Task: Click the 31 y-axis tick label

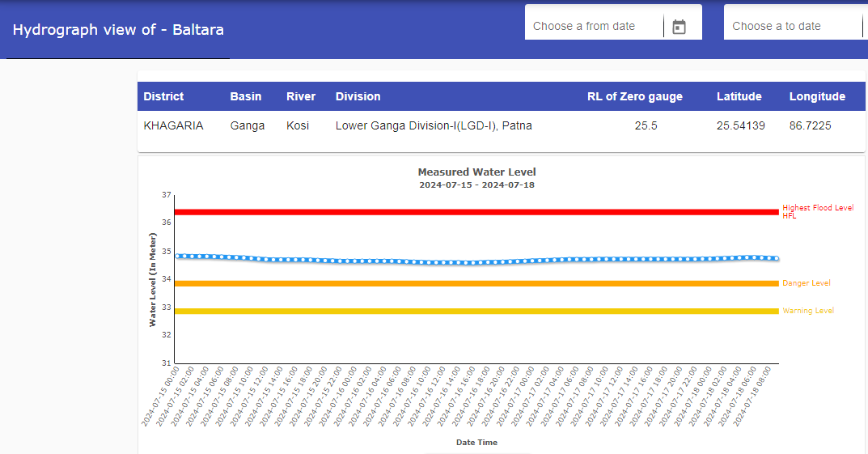Action: [166, 363]
